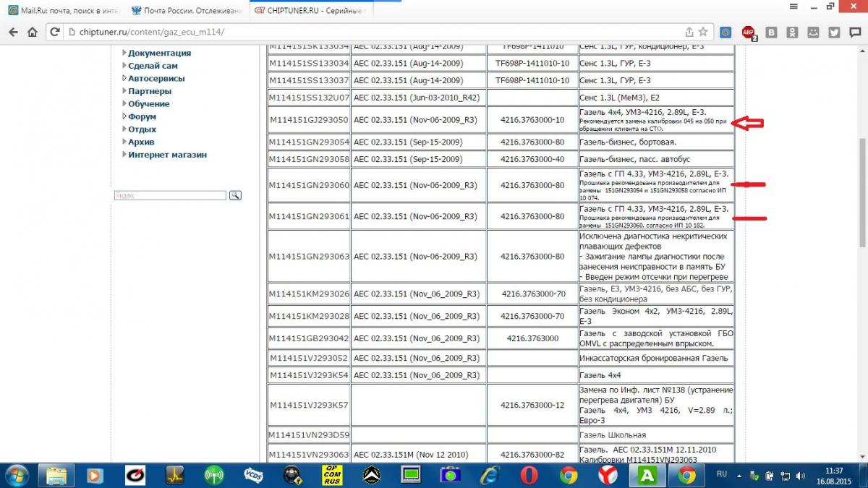Image resolution: width=868 pixels, height=488 pixels.
Task: Open the Twitter extension icon
Action: 834,33
